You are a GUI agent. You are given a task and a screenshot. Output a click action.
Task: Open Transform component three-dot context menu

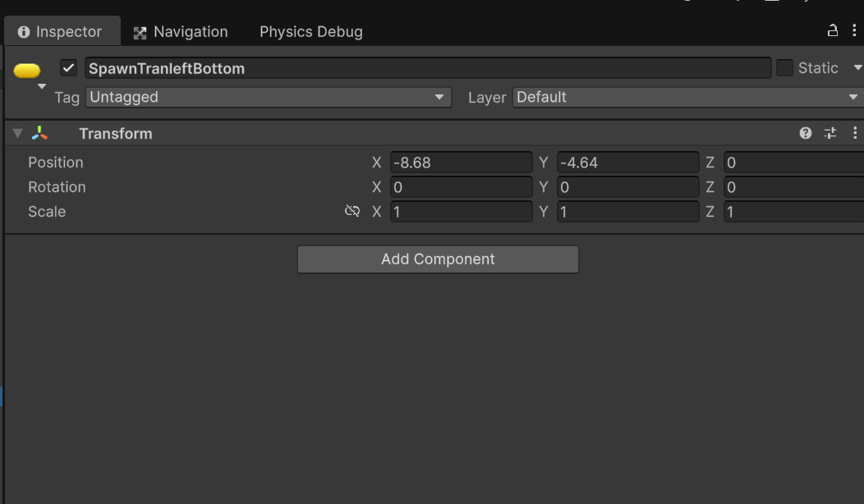[x=854, y=133]
